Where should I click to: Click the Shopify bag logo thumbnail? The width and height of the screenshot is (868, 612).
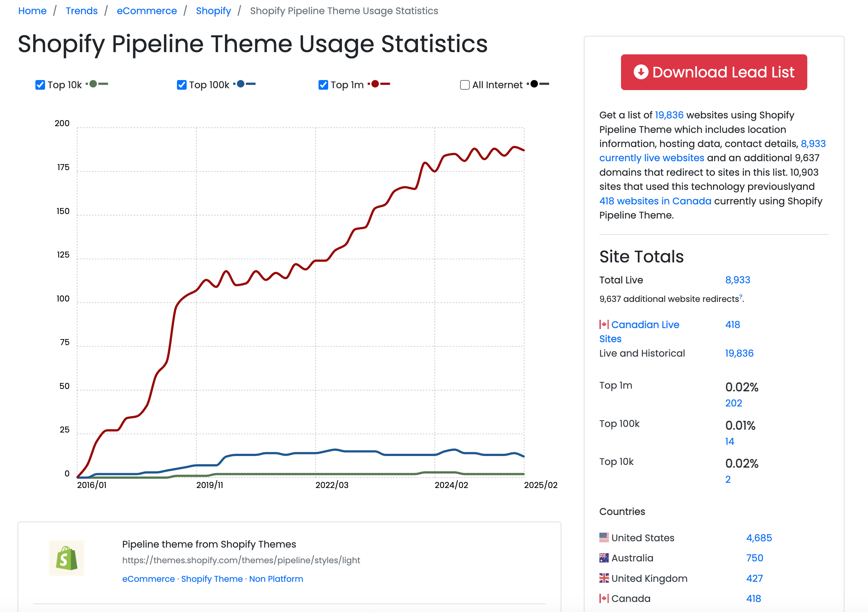pos(67,558)
